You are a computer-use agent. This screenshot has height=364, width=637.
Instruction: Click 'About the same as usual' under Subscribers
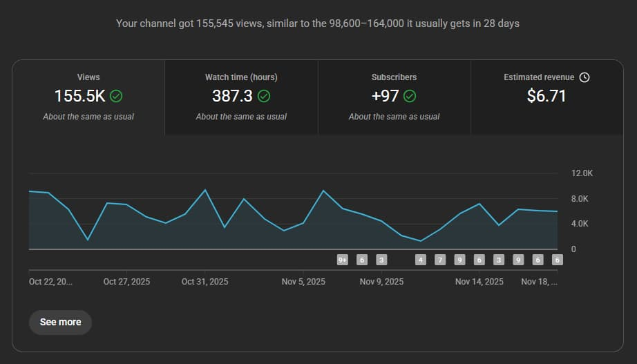(x=394, y=117)
